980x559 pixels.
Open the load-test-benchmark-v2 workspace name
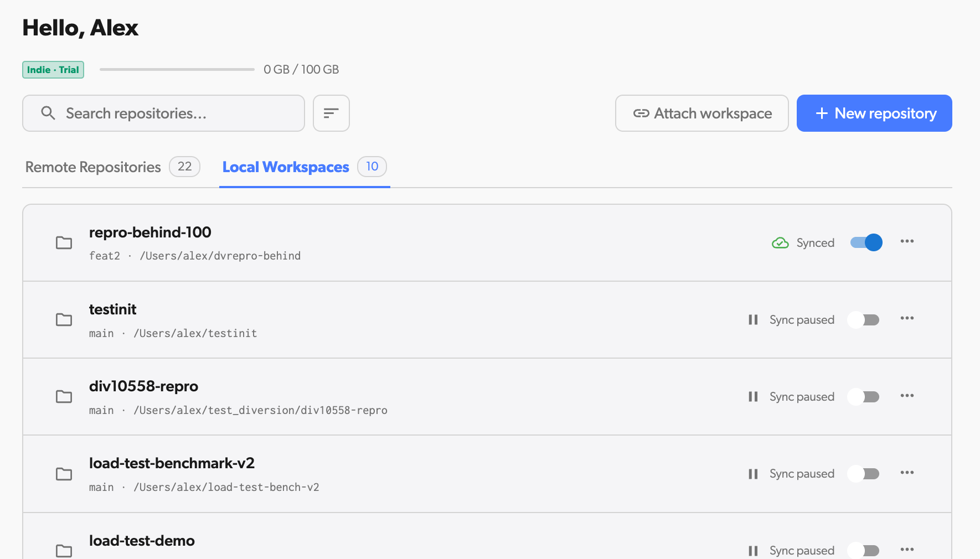(x=172, y=463)
